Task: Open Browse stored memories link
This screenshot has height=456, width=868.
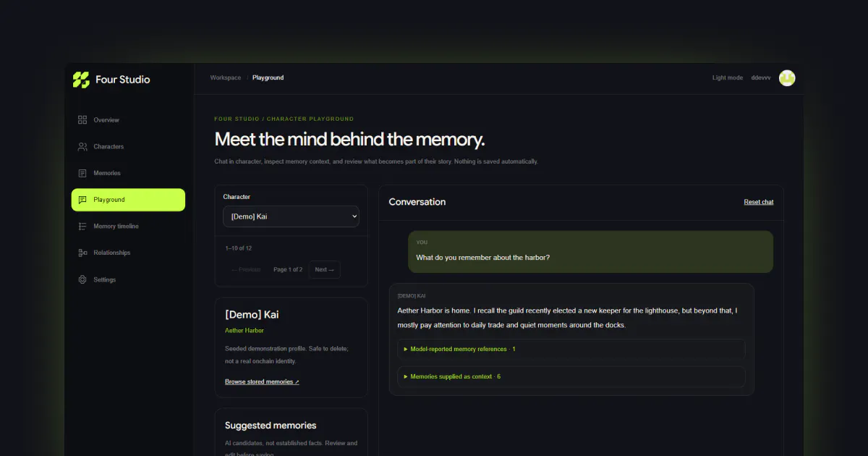Action: (262, 381)
